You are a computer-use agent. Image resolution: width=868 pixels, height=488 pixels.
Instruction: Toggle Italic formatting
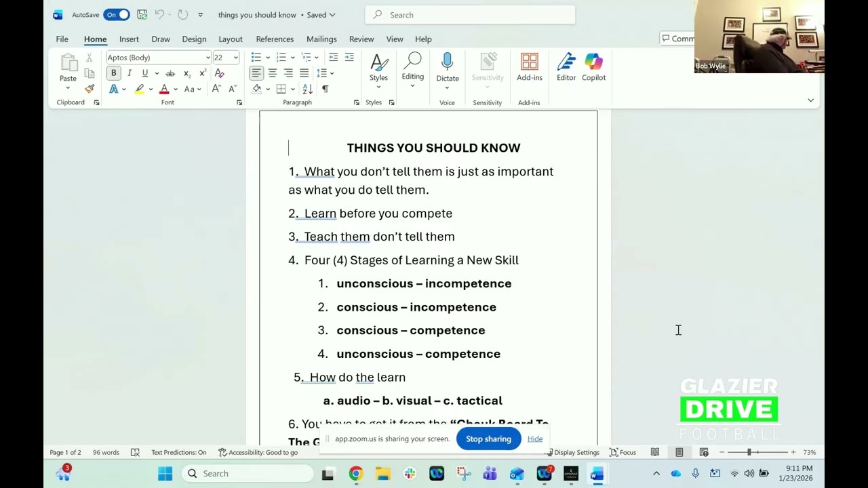pyautogui.click(x=129, y=73)
